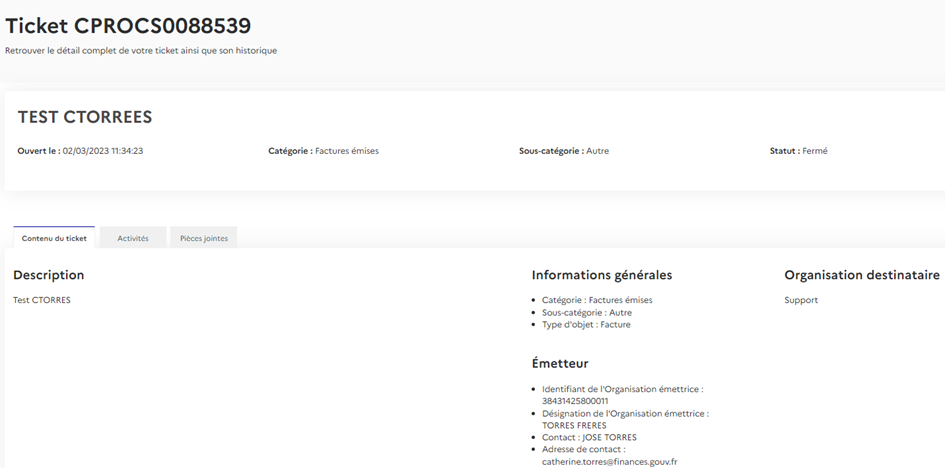The width and height of the screenshot is (945, 468).
Task: Open the Pièces jointes tab
Action: click(203, 238)
